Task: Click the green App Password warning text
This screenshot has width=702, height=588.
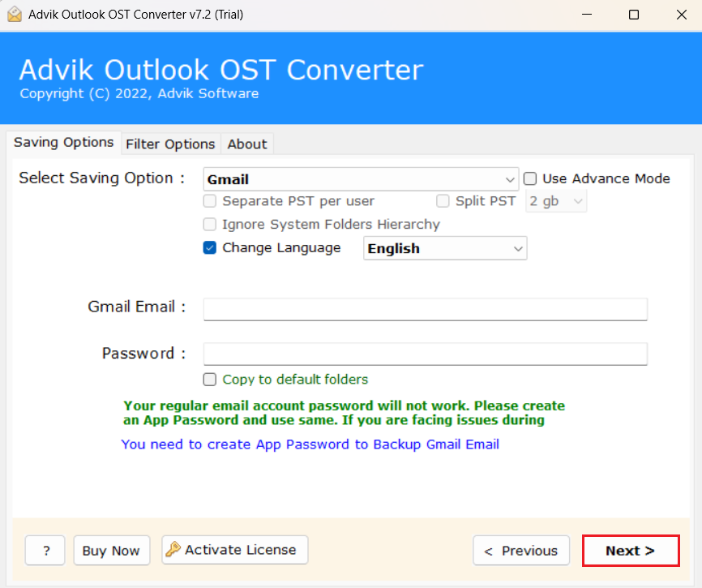Action: tap(344, 413)
